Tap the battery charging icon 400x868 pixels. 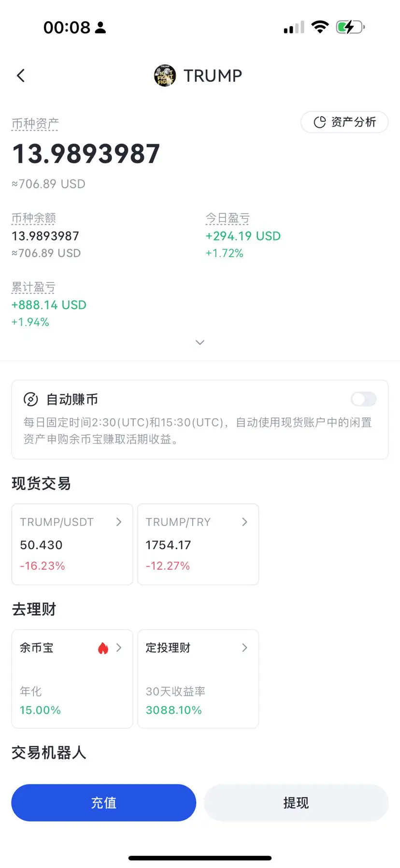[x=350, y=27]
